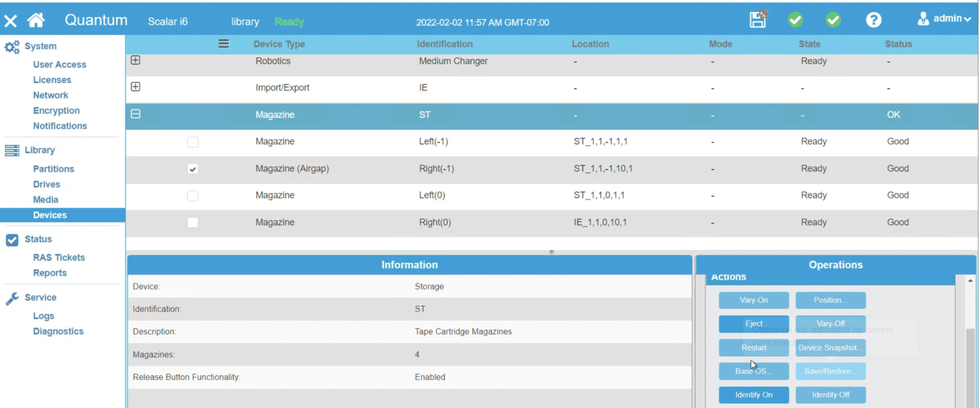Click the Restart button

754,348
